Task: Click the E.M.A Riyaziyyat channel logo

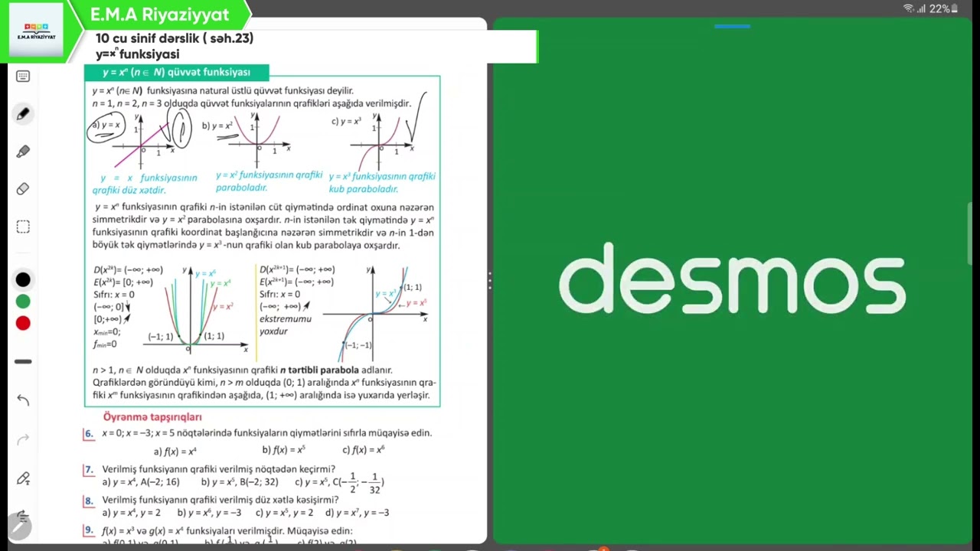Action: click(36, 31)
